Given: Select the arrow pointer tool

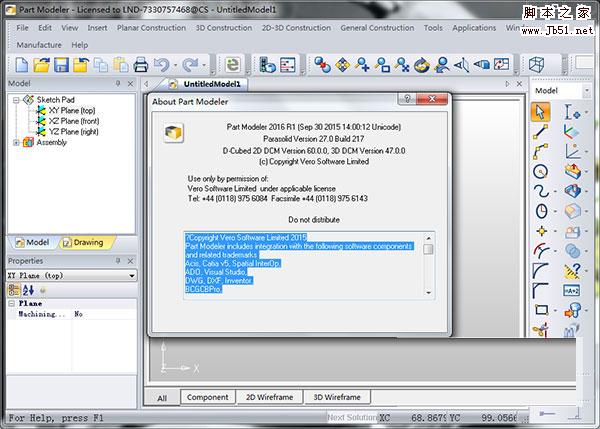Looking at the screenshot, I should coord(540,112).
